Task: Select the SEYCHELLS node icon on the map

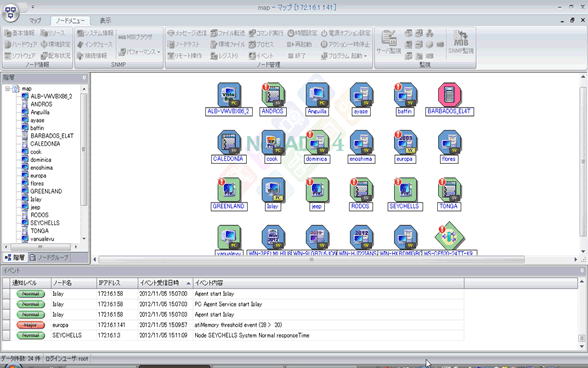Action: pyautogui.click(x=405, y=190)
